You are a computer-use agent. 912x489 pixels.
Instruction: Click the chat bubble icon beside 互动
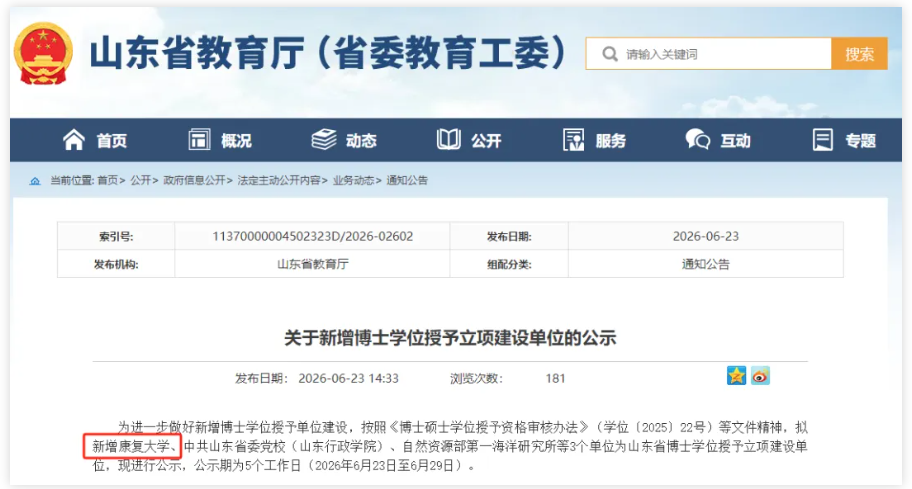(x=698, y=140)
